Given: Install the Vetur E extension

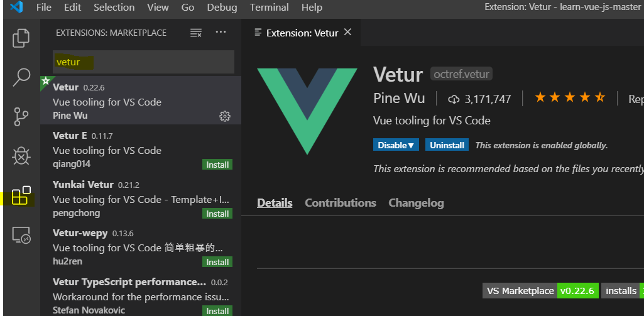Looking at the screenshot, I should pos(217,165).
